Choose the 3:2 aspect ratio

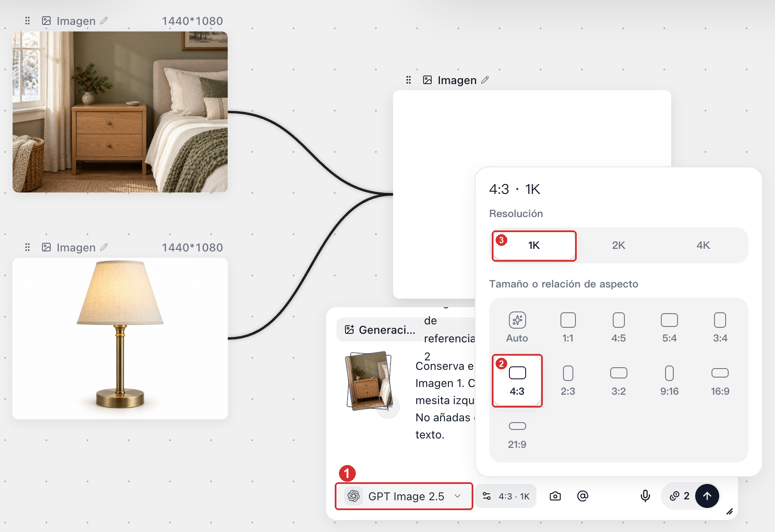pyautogui.click(x=618, y=381)
